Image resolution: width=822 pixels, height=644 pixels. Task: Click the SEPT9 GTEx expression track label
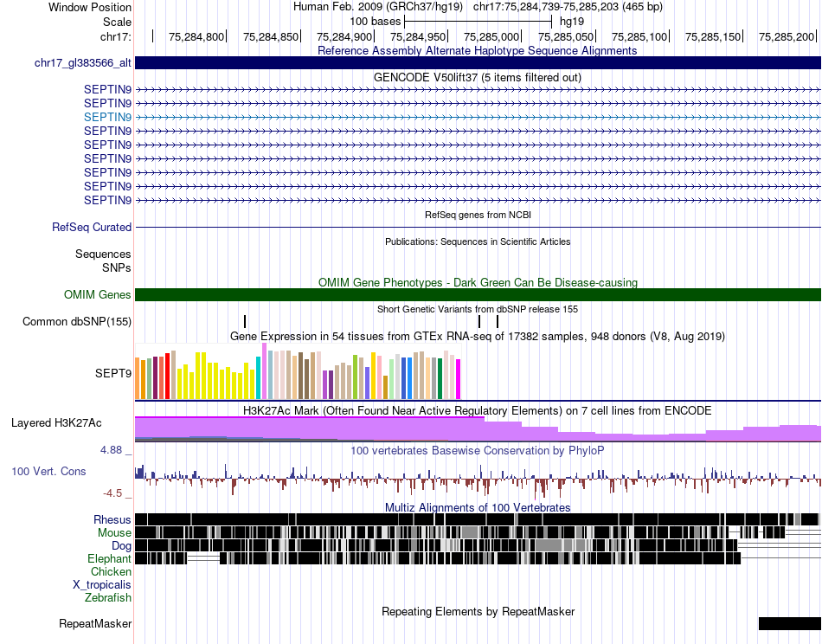[x=112, y=373]
